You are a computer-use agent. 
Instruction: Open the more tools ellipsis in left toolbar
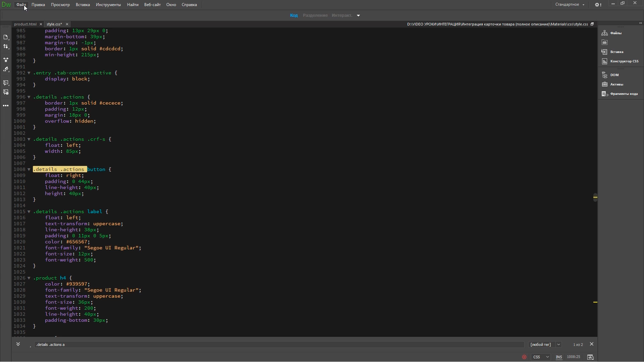(6, 106)
